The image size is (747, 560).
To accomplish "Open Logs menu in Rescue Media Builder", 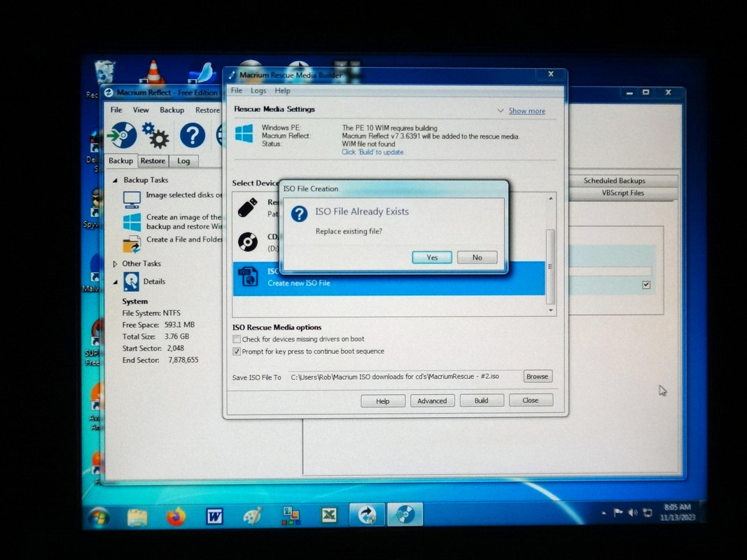I will [258, 90].
